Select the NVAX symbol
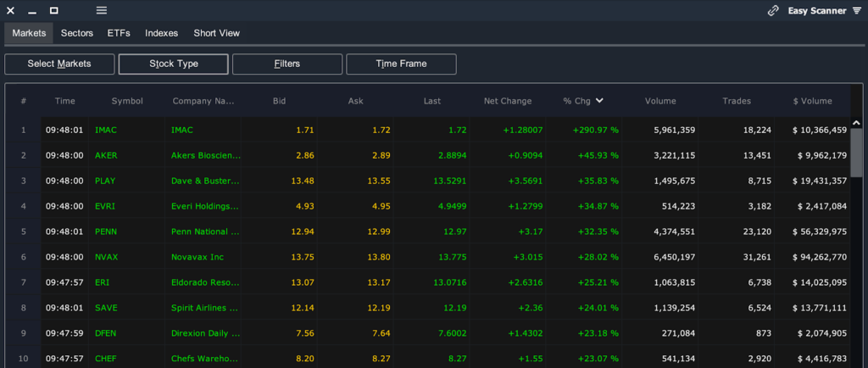 106,257
